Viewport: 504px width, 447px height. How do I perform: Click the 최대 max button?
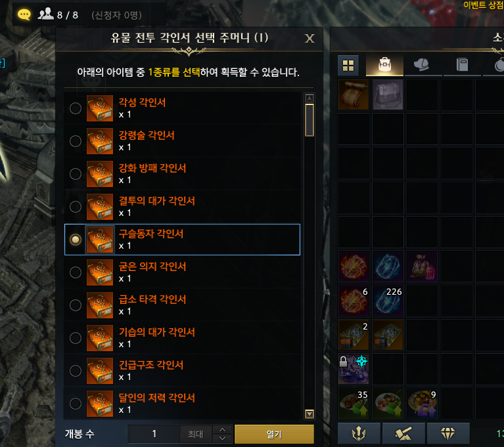pos(196,434)
